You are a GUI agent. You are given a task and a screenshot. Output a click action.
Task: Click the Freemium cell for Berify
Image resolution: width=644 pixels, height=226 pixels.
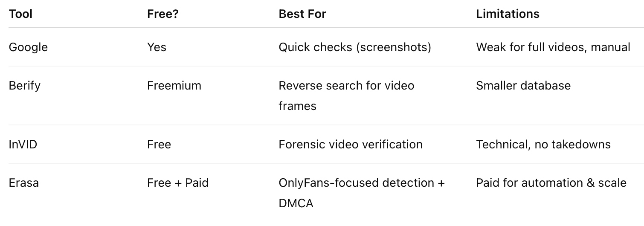coord(174,85)
